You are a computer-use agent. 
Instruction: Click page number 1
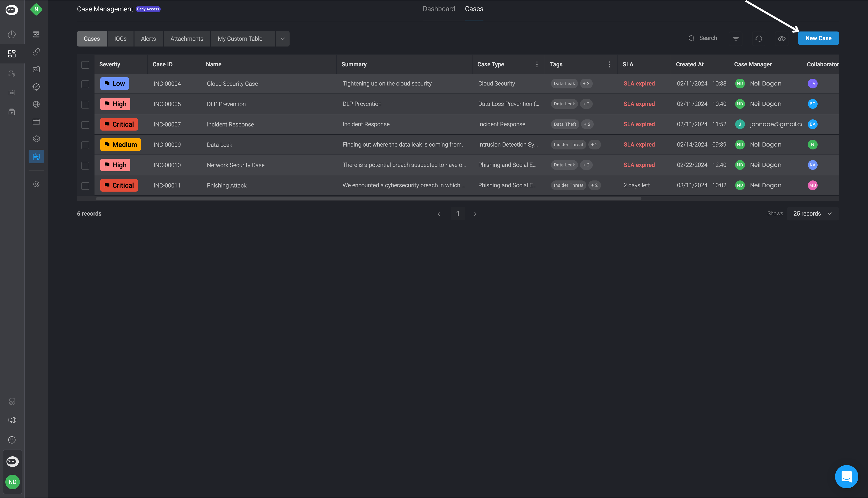point(458,214)
